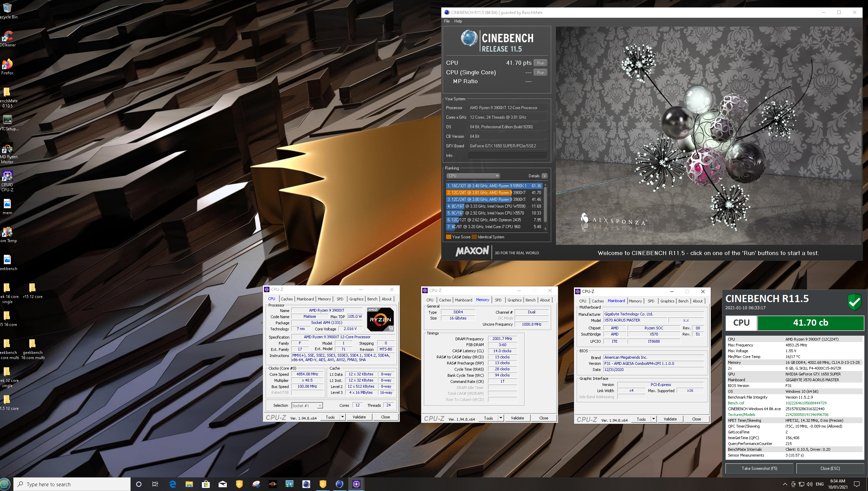Image resolution: width=868 pixels, height=491 pixels.
Task: Open the Core Temp desktop shortcut
Action: click(x=8, y=235)
